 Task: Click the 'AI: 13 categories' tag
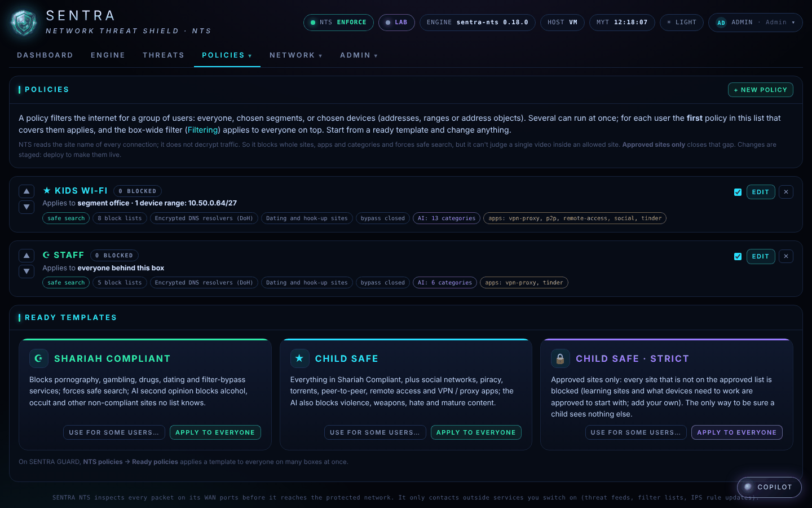(447, 218)
